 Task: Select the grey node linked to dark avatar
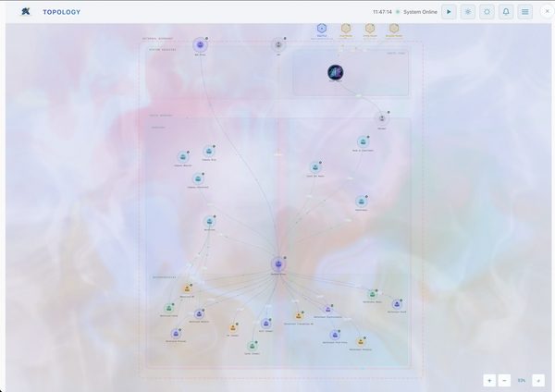click(382, 119)
